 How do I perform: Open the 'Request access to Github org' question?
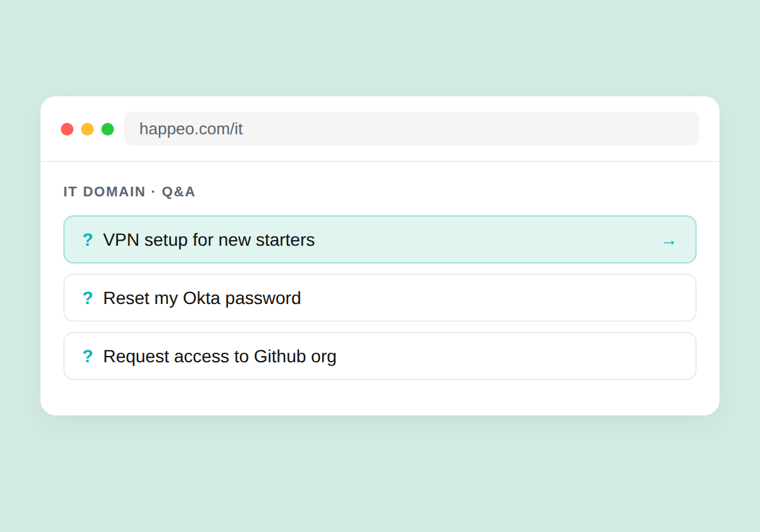(380, 356)
